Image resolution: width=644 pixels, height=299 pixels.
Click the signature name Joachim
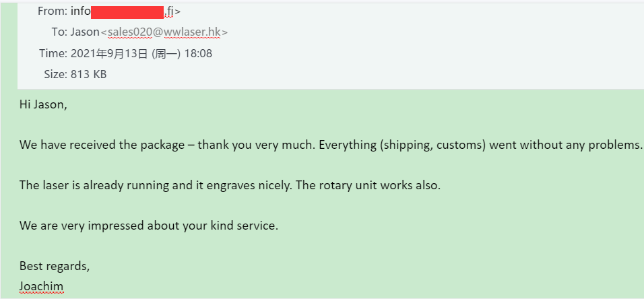(42, 286)
